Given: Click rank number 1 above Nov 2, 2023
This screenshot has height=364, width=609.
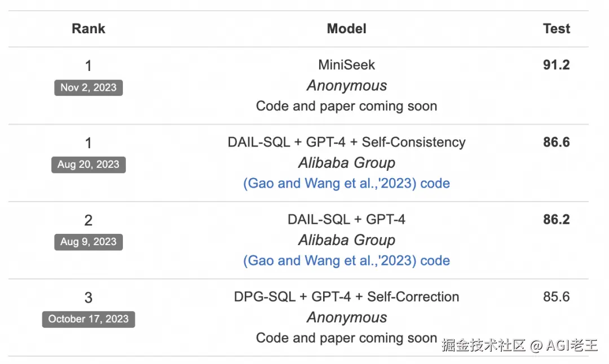Looking at the screenshot, I should click(x=89, y=66).
